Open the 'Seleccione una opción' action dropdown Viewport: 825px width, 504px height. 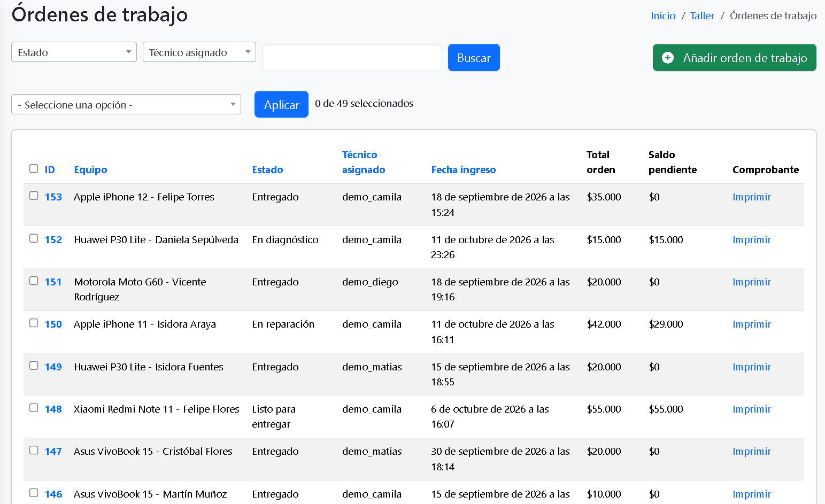(126, 104)
